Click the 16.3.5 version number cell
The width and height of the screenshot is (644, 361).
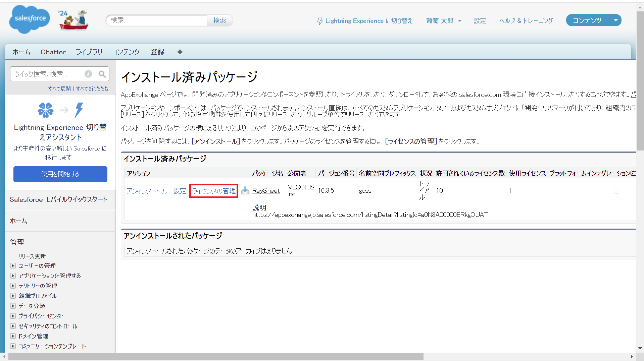point(326,191)
